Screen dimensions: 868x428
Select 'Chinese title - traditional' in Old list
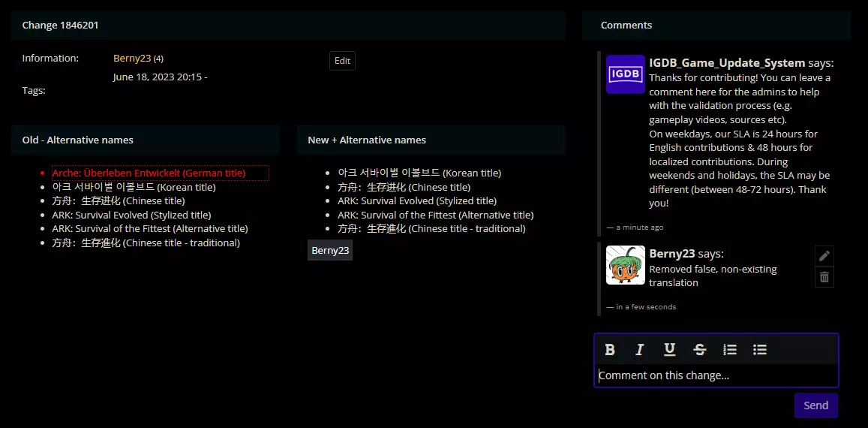coord(146,243)
